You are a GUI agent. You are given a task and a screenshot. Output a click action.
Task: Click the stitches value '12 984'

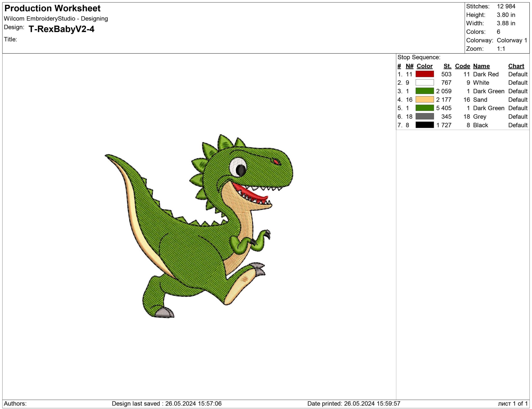point(506,6)
